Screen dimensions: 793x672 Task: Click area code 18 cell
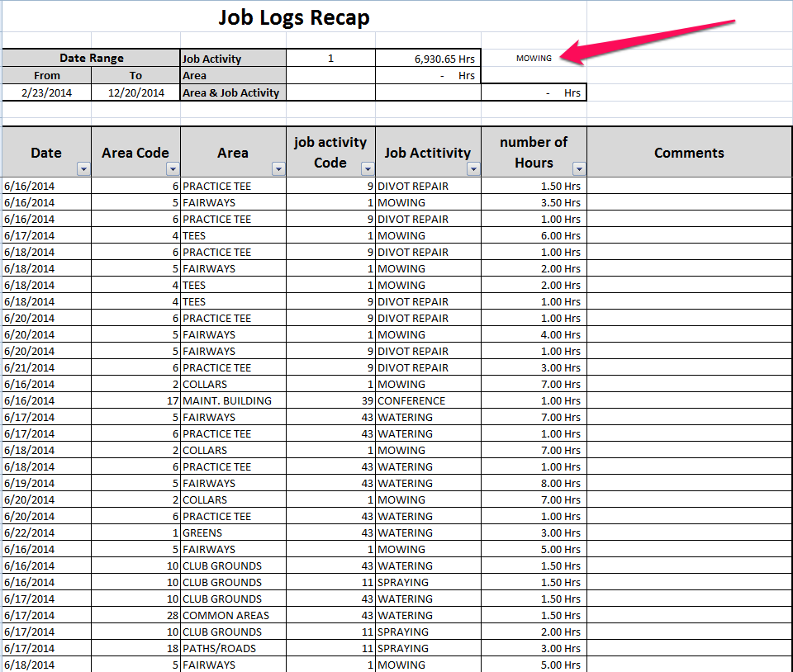pyautogui.click(x=135, y=648)
